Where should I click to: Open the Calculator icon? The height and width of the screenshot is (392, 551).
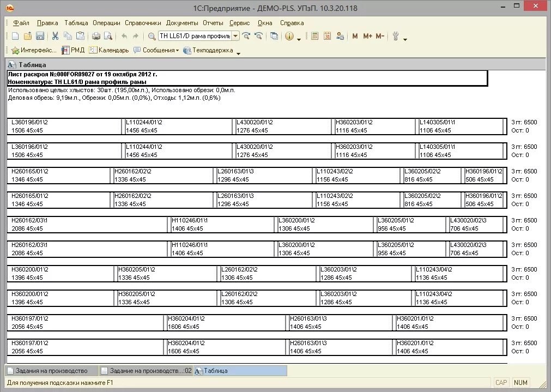tap(314, 36)
